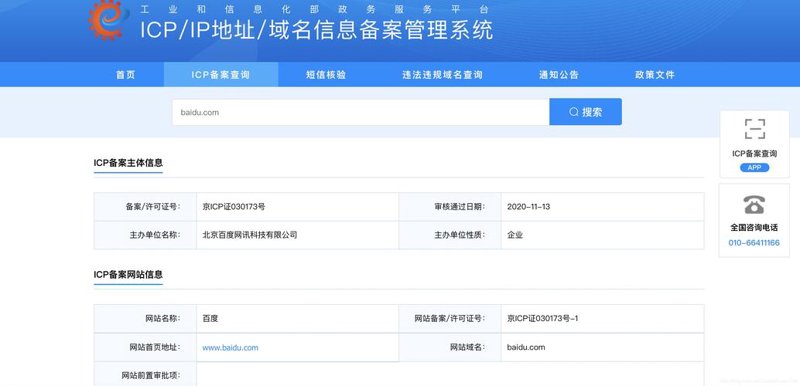Open the 首页 tab
The width and height of the screenshot is (800, 386).
click(x=126, y=75)
